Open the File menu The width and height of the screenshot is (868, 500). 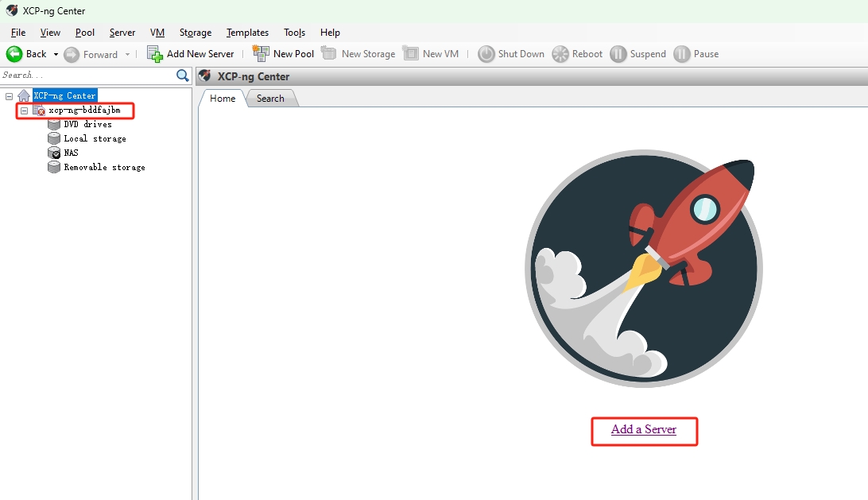pos(18,33)
